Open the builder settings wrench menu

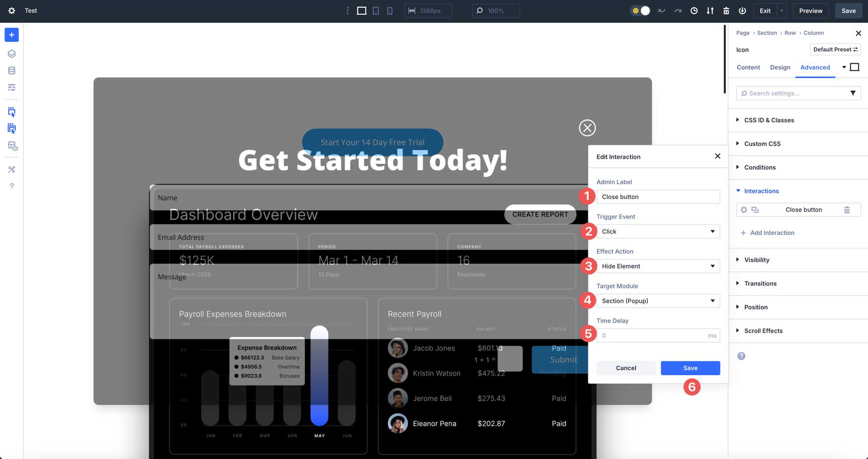[12, 169]
